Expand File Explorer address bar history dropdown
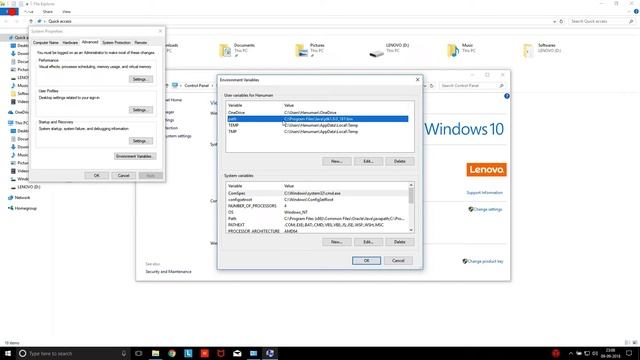The image size is (640, 360). click(x=554, y=21)
